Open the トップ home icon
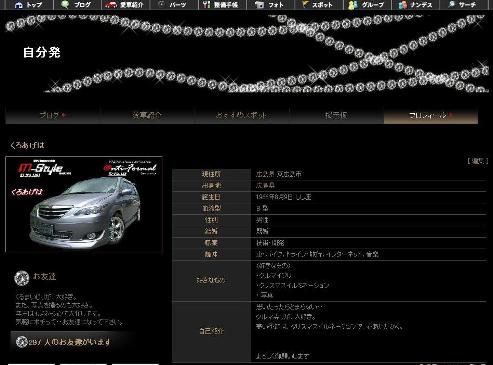 (x=19, y=5)
